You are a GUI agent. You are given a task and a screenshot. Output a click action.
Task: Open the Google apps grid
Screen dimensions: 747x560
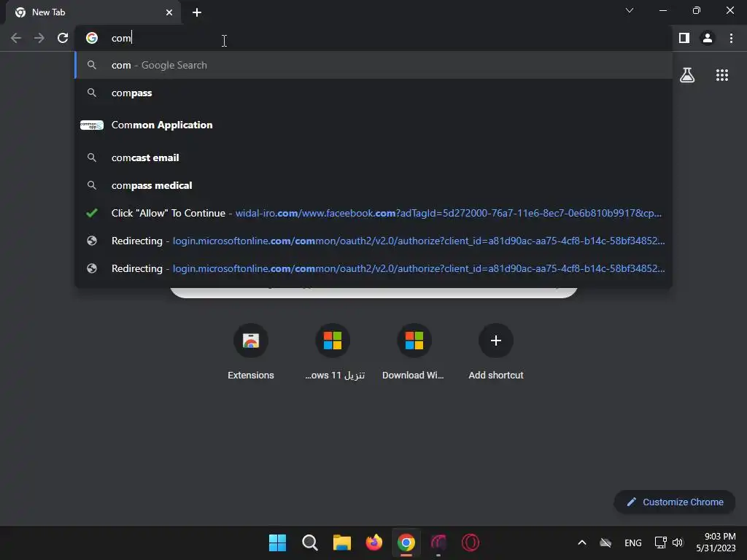coord(722,75)
